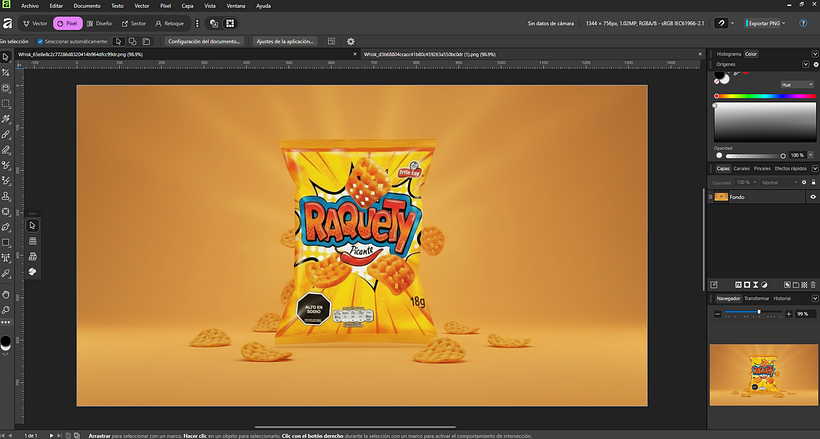Viewport: 820px width, 439px height.
Task: Open the Normal blend mode dropdown
Action: click(779, 183)
